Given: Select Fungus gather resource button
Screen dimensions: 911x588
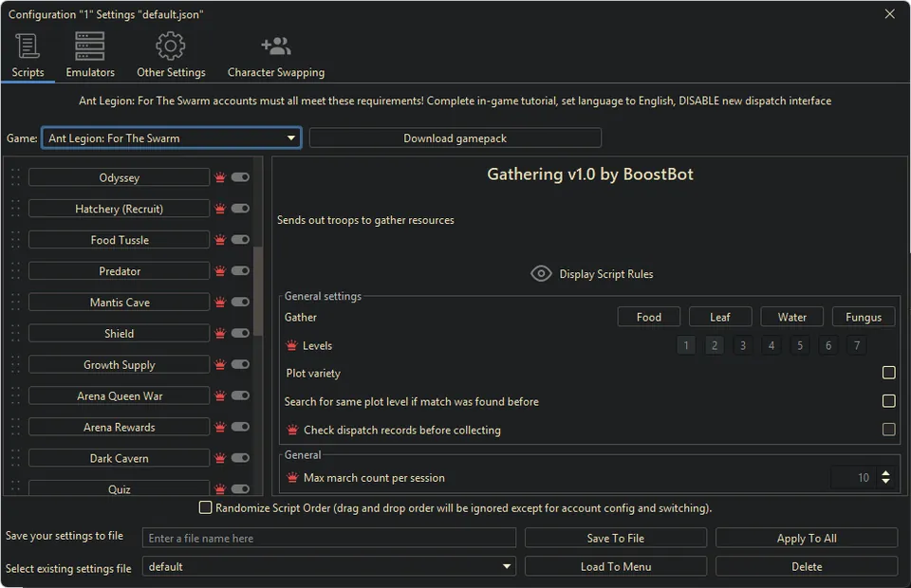Looking at the screenshot, I should tap(864, 317).
